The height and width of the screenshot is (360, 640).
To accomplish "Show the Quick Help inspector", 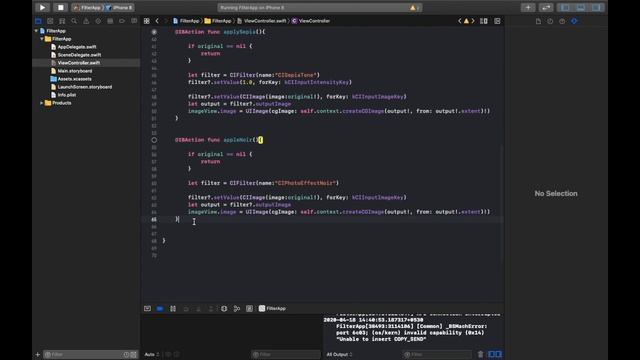I will tap(562, 21).
